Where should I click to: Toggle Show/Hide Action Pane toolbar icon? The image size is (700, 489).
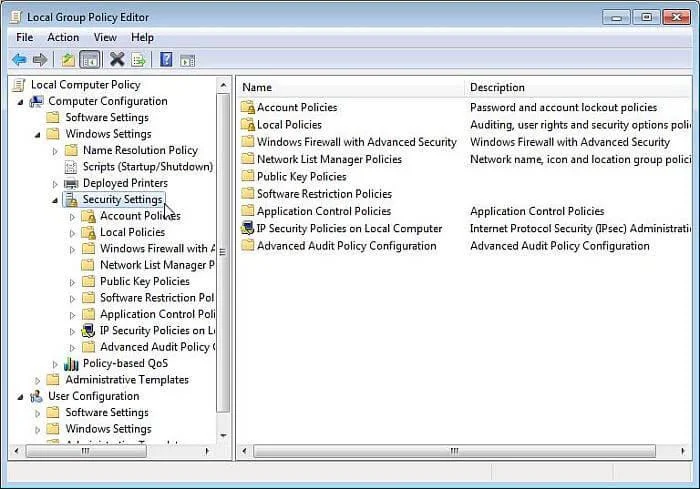coord(188,60)
